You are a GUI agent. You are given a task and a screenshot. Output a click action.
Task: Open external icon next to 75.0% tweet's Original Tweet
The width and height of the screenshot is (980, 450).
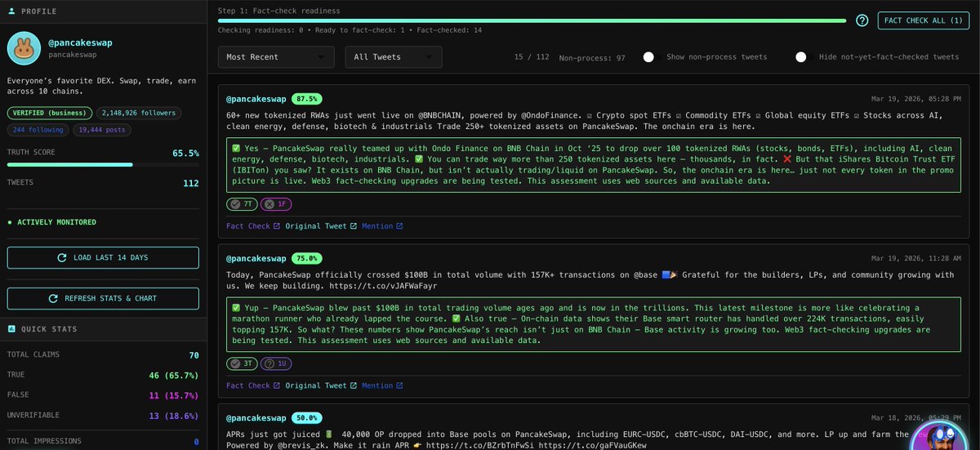pyautogui.click(x=353, y=385)
